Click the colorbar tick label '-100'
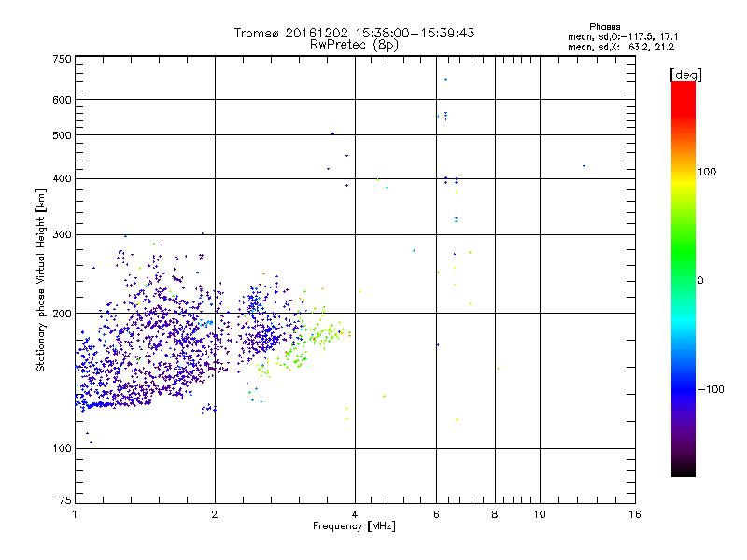Viewport: 747px width, 560px height. pos(711,389)
